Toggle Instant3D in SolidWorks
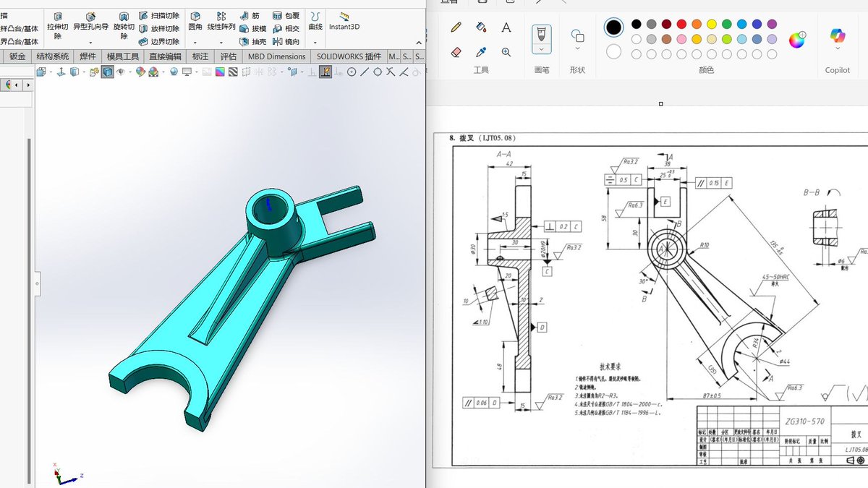868x488 pixels. pyautogui.click(x=344, y=21)
